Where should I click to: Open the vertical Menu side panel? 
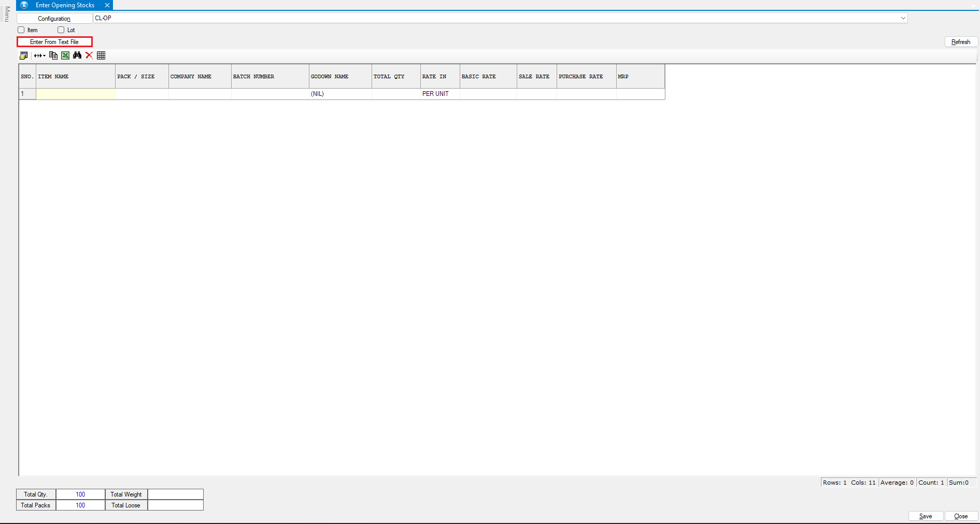point(7,14)
